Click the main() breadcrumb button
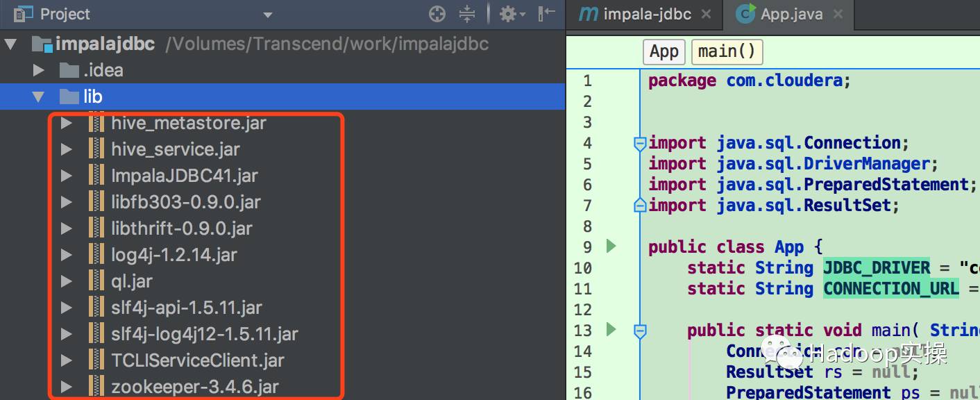 [x=727, y=51]
